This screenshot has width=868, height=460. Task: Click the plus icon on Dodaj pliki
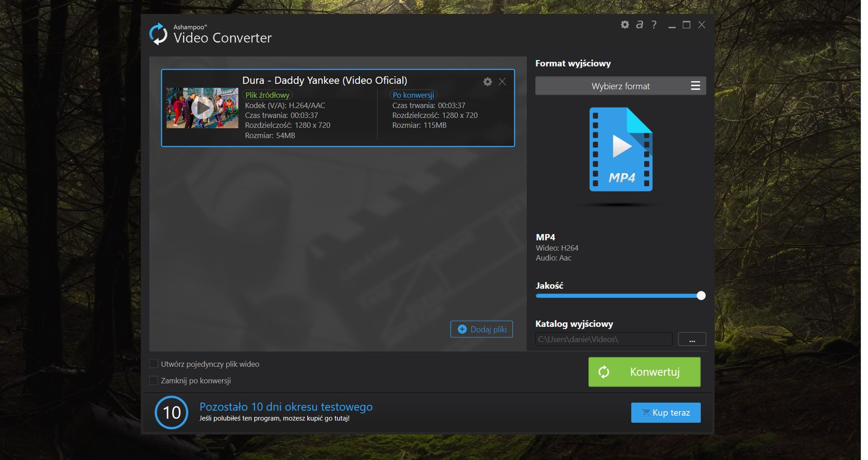click(462, 329)
